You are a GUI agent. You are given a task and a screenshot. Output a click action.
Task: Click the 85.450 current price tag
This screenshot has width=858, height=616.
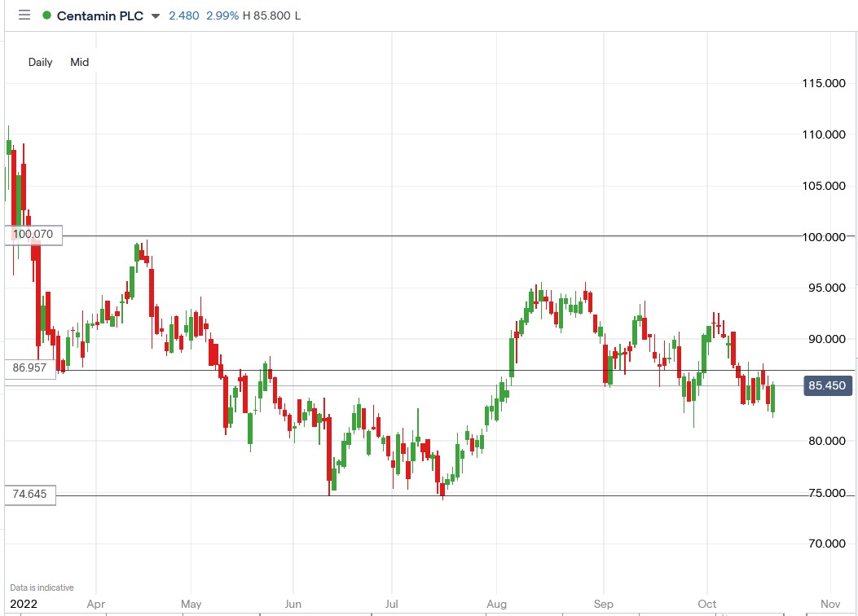point(828,386)
